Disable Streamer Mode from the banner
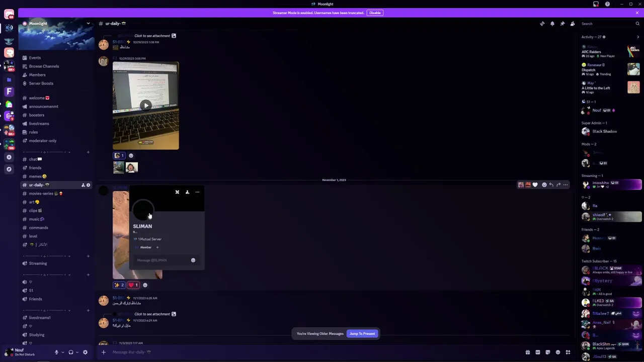This screenshot has width=644, height=362. (375, 13)
